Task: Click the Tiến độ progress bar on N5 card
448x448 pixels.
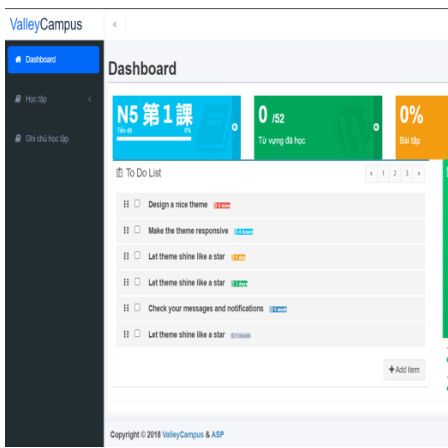Action: (154, 138)
